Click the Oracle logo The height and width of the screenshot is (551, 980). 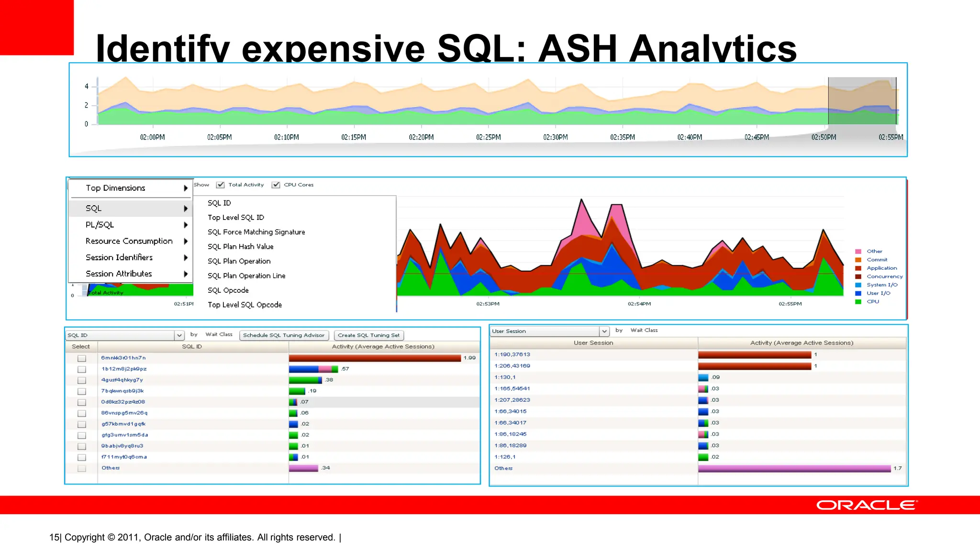(x=867, y=505)
